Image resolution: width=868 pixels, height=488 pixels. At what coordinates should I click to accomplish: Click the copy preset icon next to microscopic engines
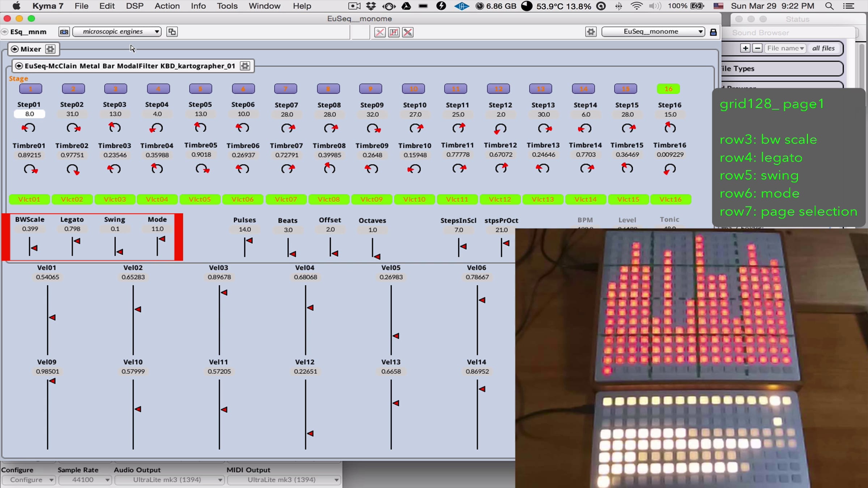[172, 32]
